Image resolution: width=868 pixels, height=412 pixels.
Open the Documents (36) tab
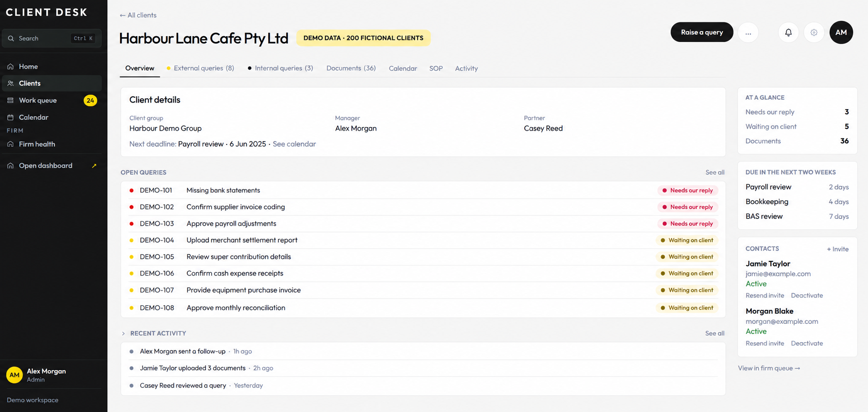point(351,68)
